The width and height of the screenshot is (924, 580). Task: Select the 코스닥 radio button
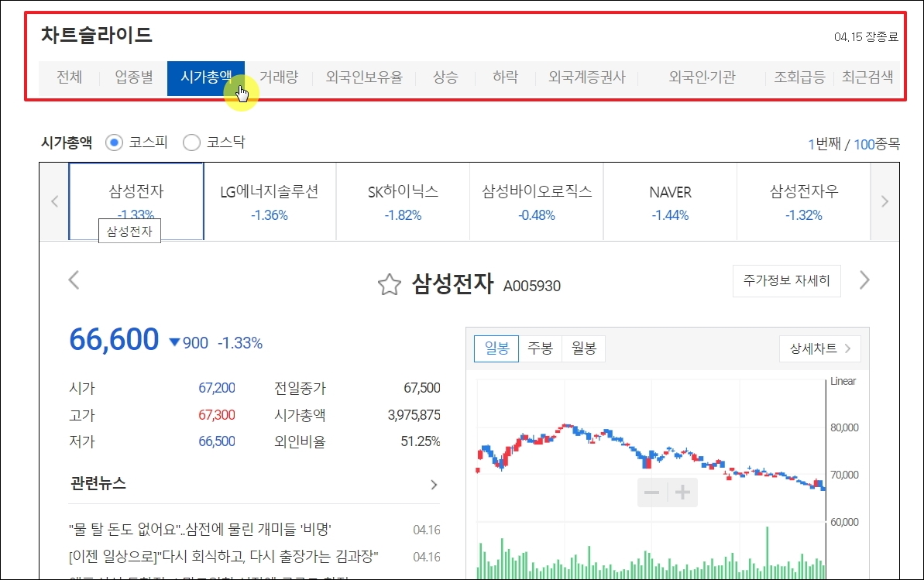tap(191, 142)
